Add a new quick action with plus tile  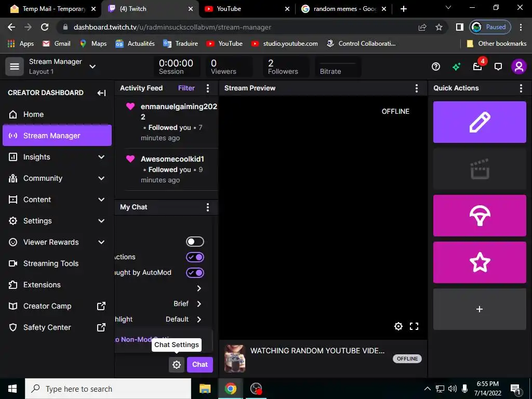click(480, 309)
